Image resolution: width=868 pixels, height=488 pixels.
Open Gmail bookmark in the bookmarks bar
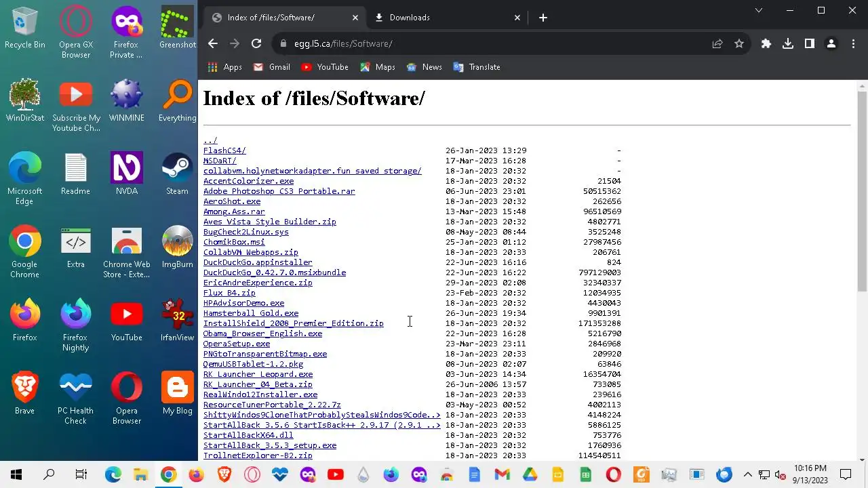click(x=271, y=67)
